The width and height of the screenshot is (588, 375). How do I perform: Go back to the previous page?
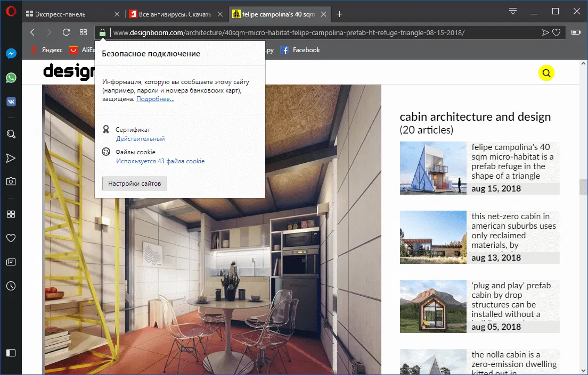click(32, 32)
